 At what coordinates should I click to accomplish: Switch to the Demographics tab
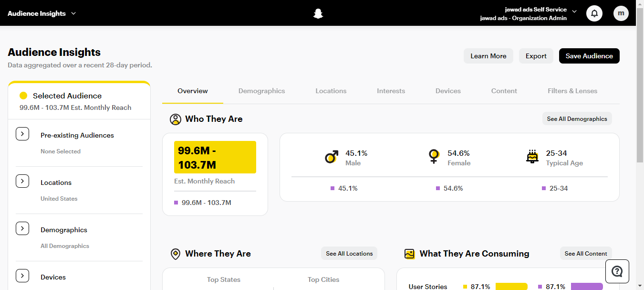[261, 91]
